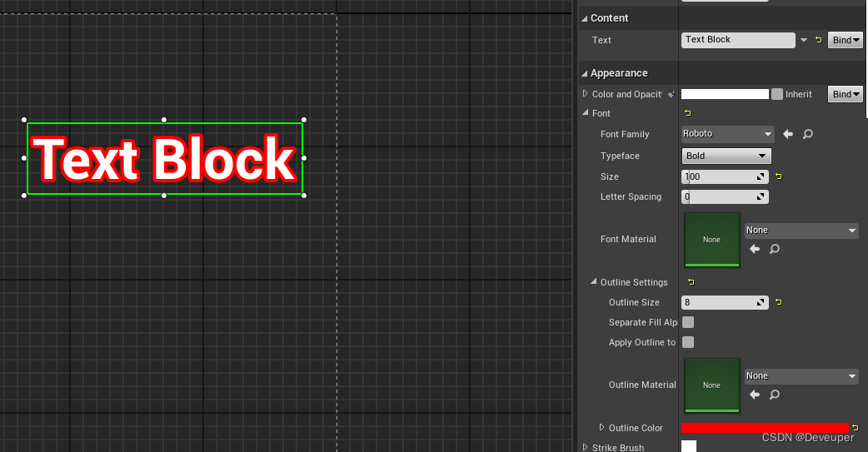
Task: Reset Font property to default arrow
Action: click(688, 113)
